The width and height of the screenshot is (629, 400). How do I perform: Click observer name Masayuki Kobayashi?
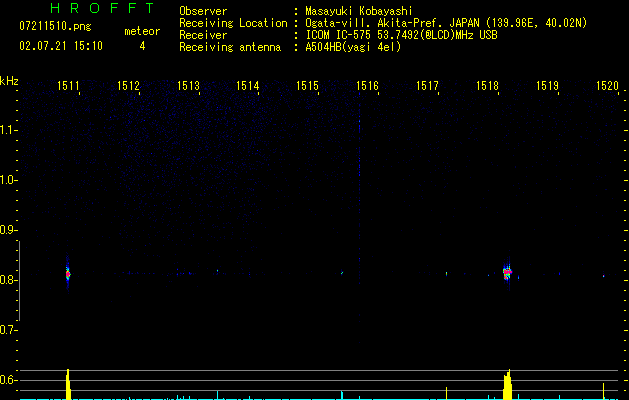coord(359,11)
